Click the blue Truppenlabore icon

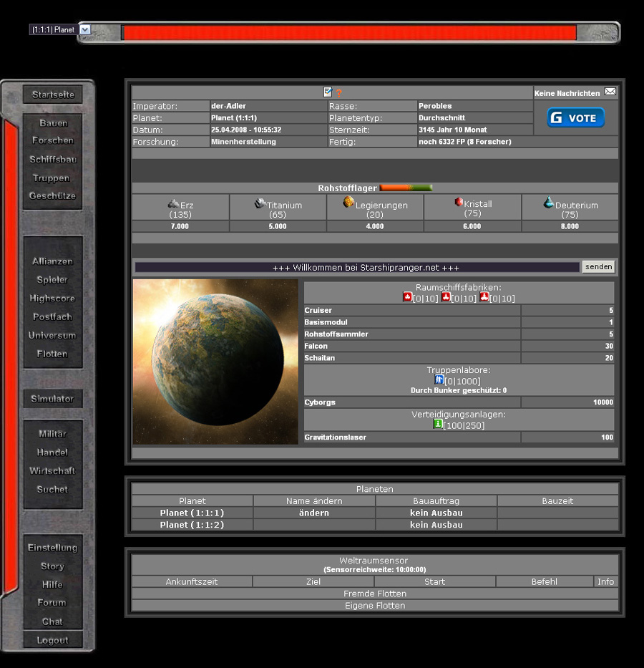(439, 379)
